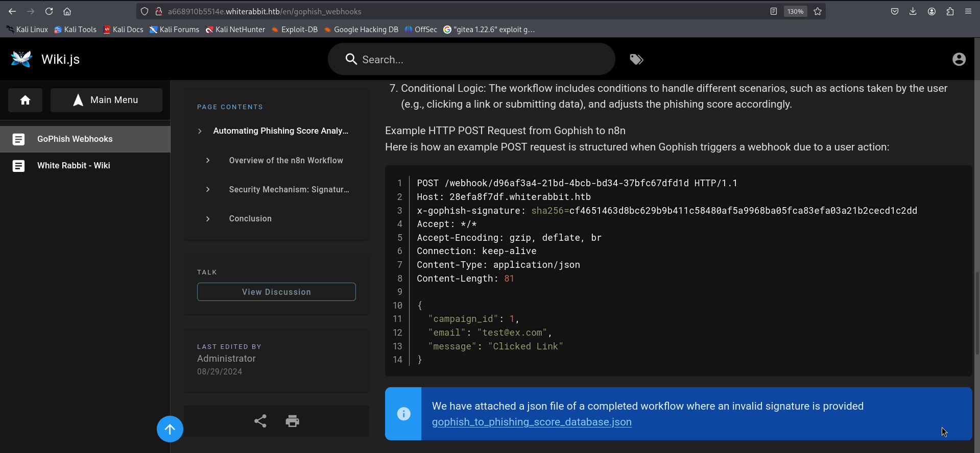The width and height of the screenshot is (980, 453).
Task: Select White Rabbit - Wiki sidebar item
Action: 74,165
